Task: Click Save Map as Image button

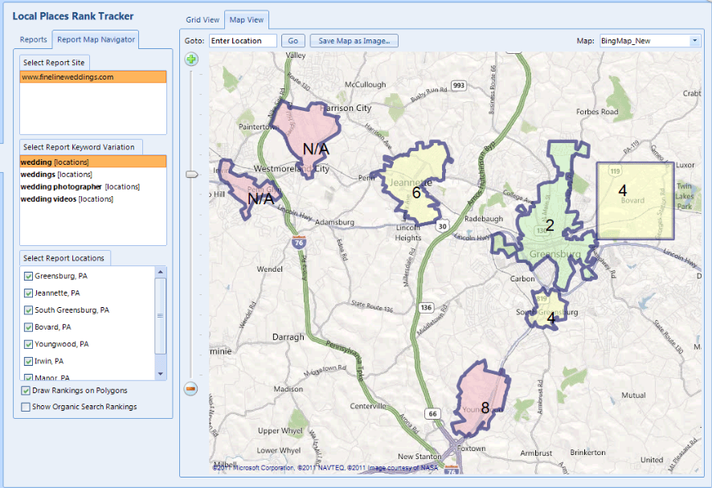Action: (355, 41)
